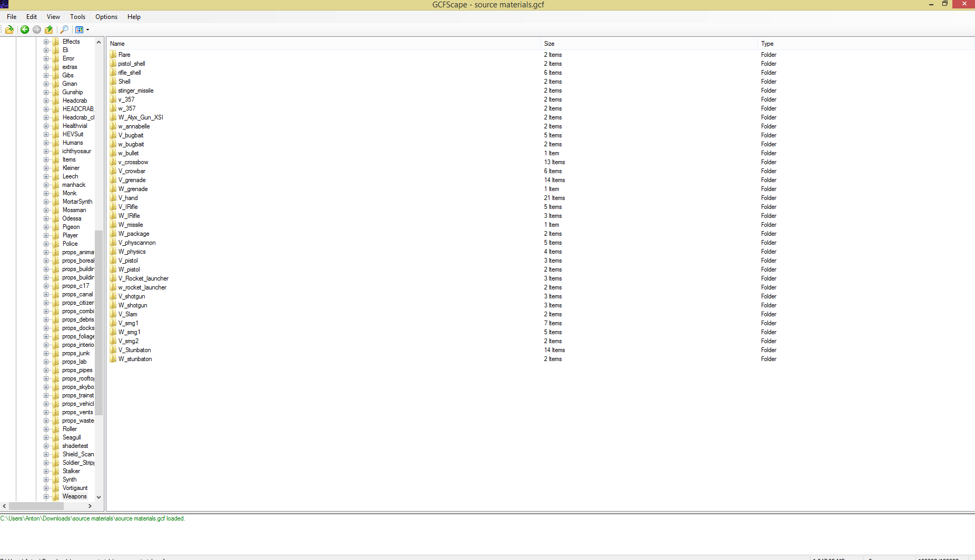
Task: Click the v_crossbow folder icon
Action: [x=113, y=162]
